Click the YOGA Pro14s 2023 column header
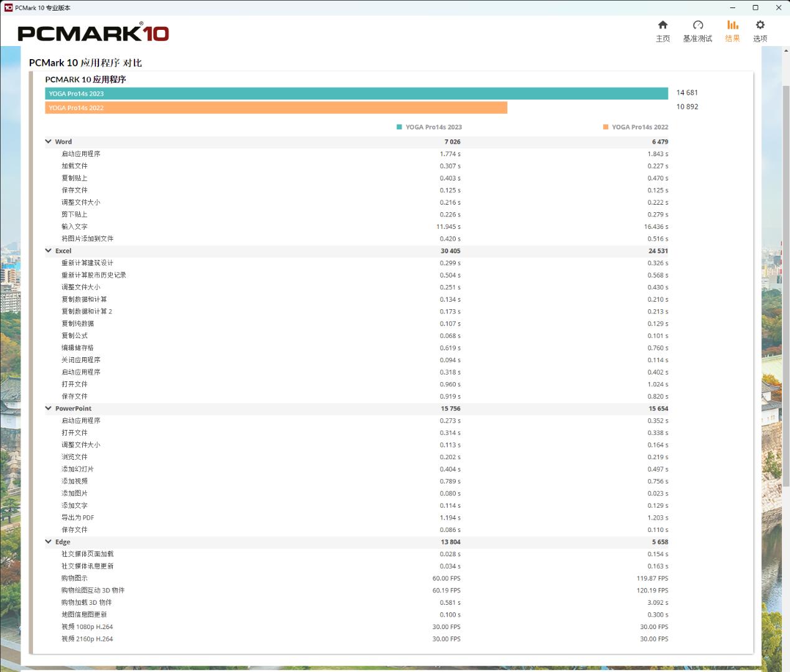790x672 pixels. (x=434, y=127)
